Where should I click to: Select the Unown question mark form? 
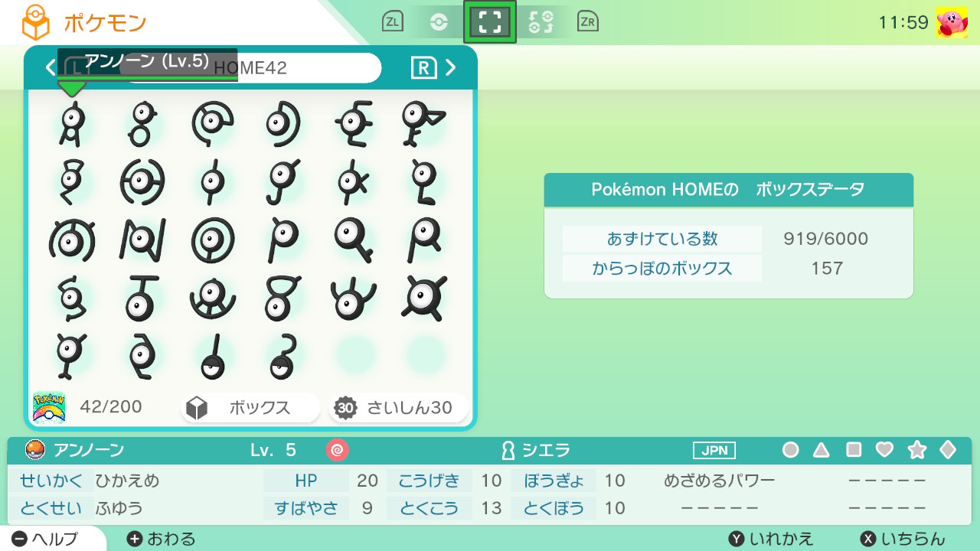[283, 357]
